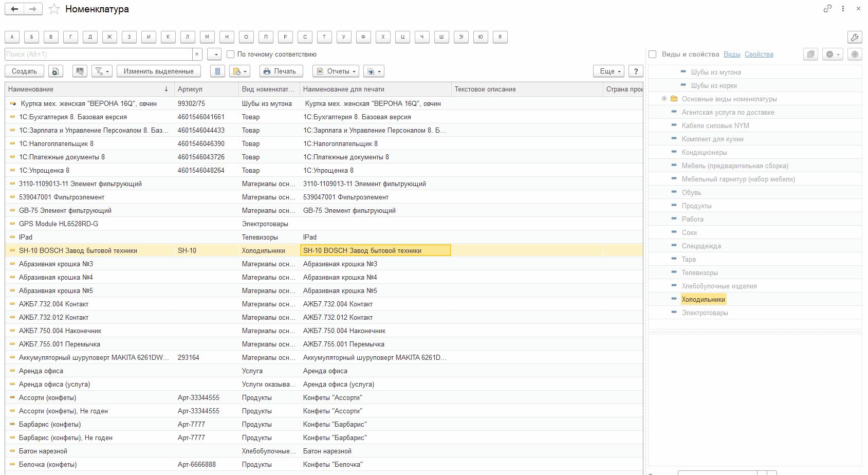Viewport: 868px width, 475px height.
Task: Open the Отчеты dropdown
Action: point(336,71)
